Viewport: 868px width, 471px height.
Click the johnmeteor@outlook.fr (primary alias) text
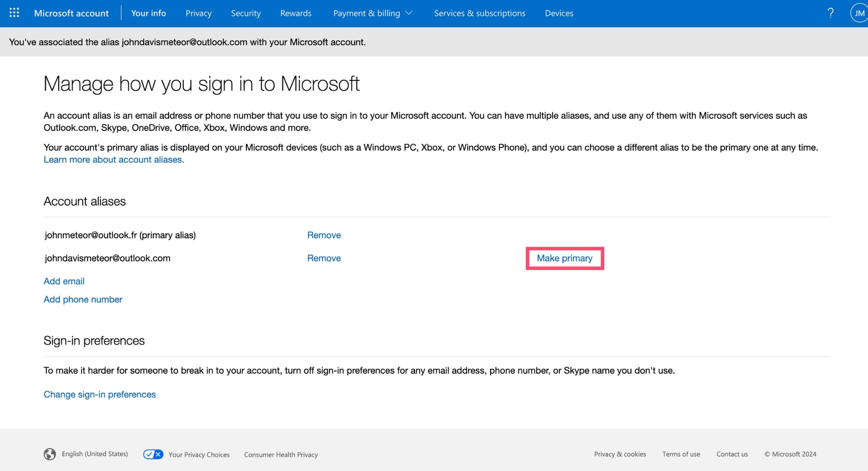click(x=120, y=235)
